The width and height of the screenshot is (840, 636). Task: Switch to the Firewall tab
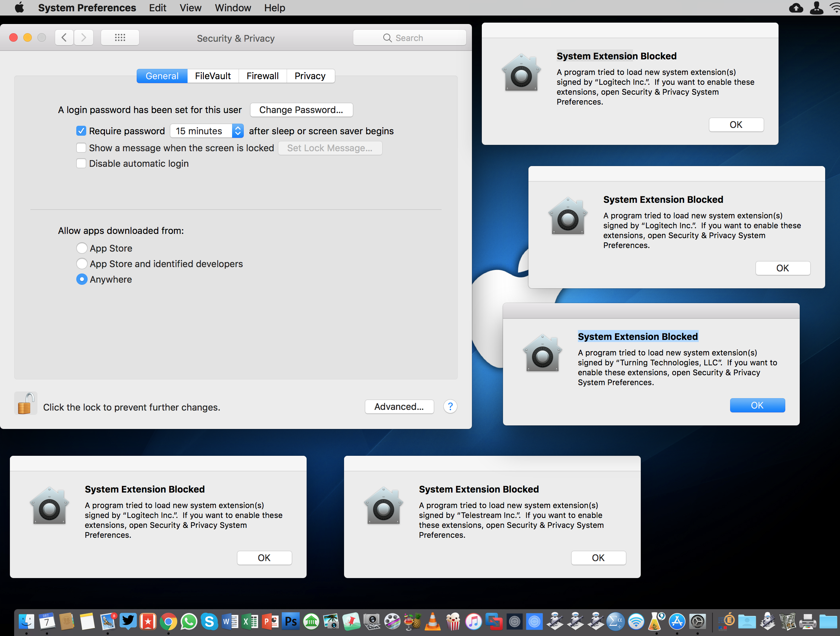[x=262, y=76]
